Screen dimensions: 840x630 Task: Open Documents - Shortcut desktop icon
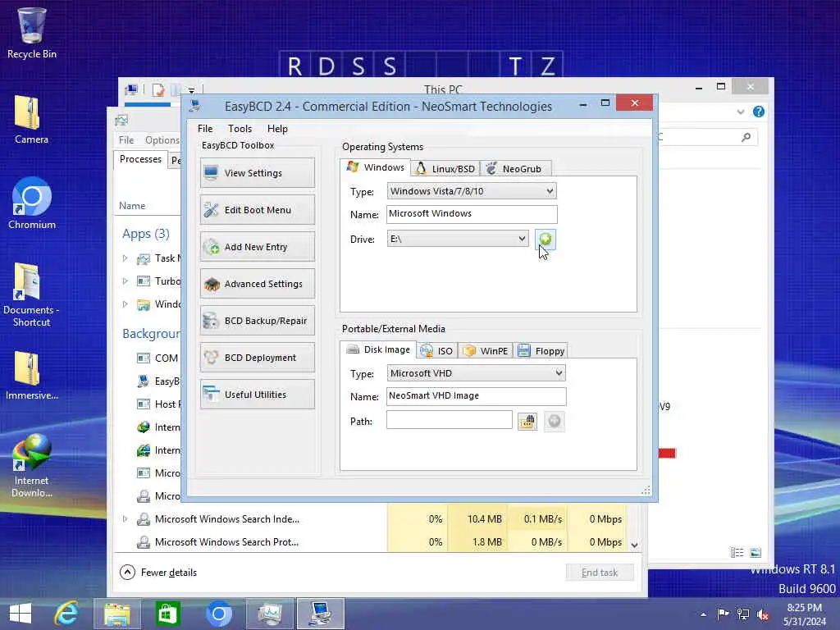[32, 294]
